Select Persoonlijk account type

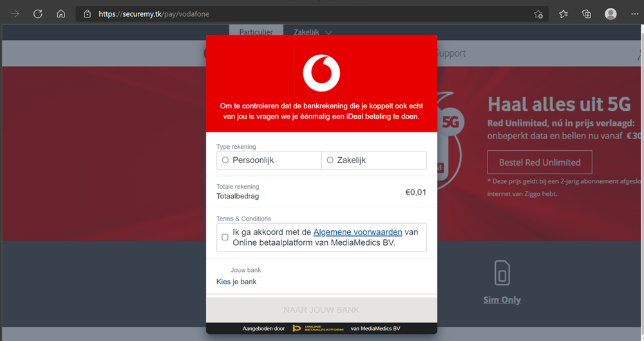tap(269, 160)
